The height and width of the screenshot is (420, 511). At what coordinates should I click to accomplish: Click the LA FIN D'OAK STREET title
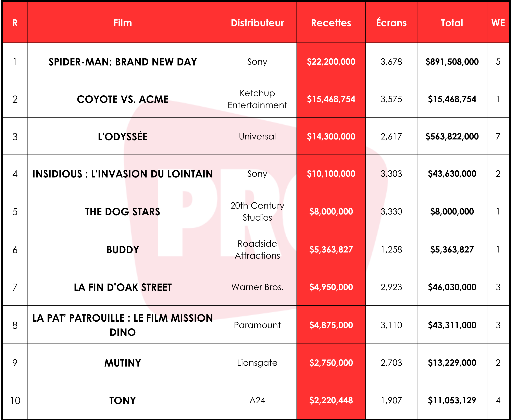[123, 287]
